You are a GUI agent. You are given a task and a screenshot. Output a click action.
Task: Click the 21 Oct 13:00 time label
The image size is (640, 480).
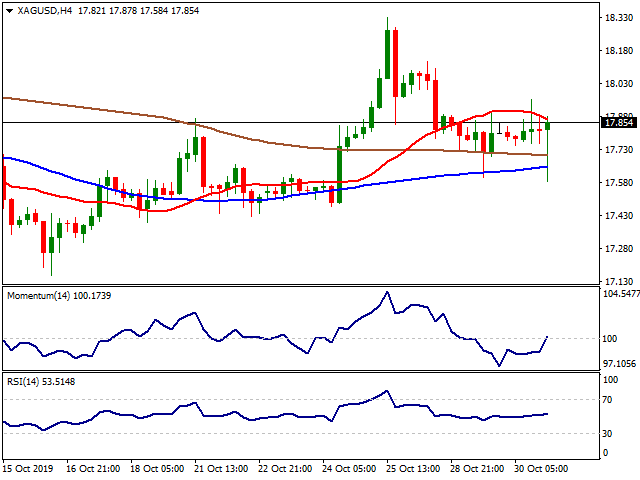click(x=221, y=468)
